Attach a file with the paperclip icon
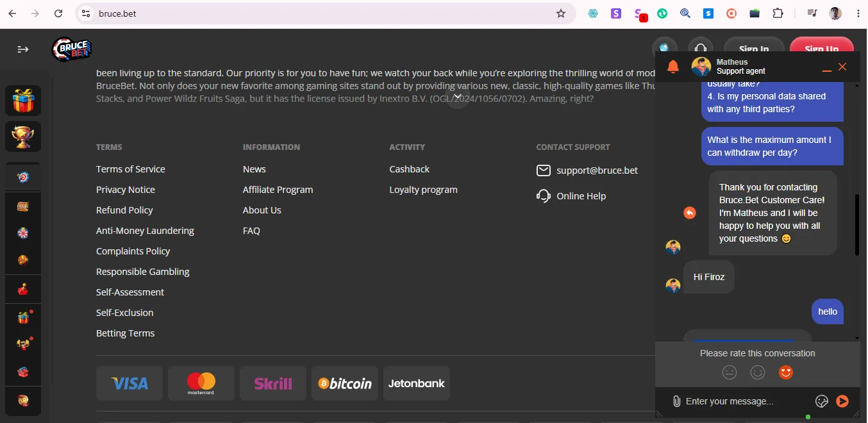 pos(676,401)
